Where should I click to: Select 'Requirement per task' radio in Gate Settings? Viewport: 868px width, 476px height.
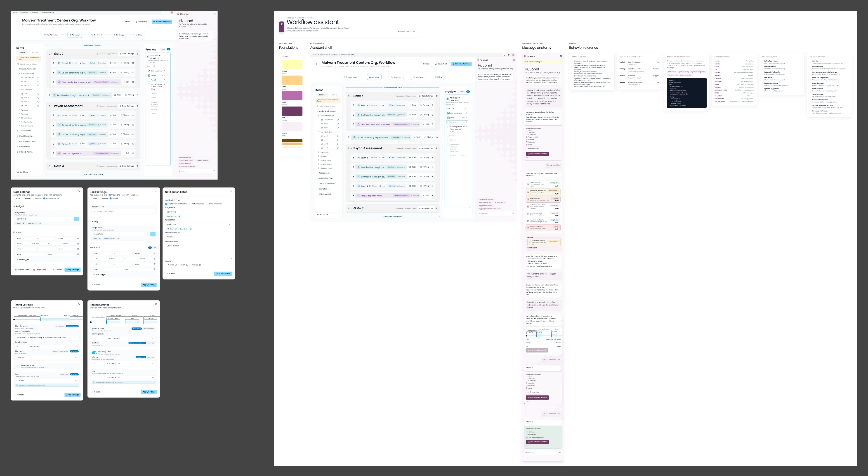click(x=44, y=199)
